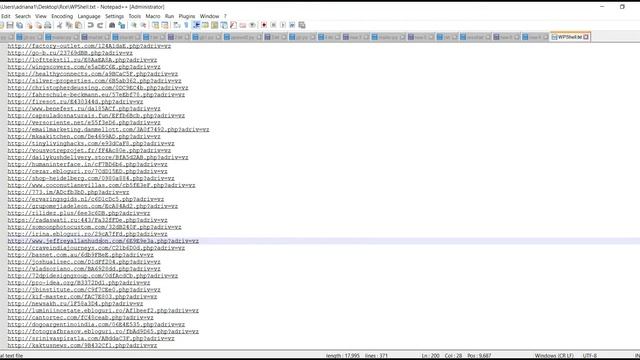Open the Tools menu
Screen dimensions: 640x360
(x=135, y=16)
